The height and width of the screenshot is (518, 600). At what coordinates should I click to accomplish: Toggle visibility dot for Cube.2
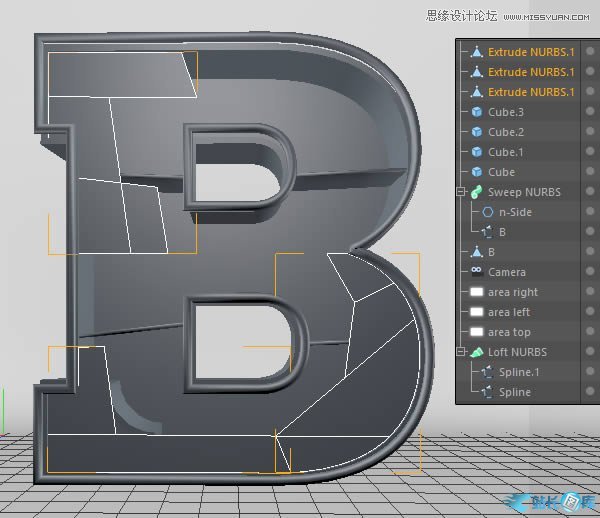click(x=591, y=132)
